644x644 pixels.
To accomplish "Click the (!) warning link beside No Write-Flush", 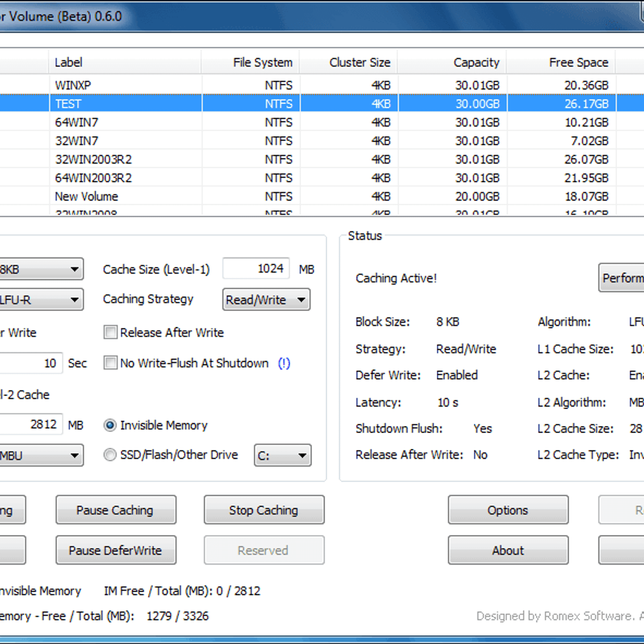I will click(284, 363).
